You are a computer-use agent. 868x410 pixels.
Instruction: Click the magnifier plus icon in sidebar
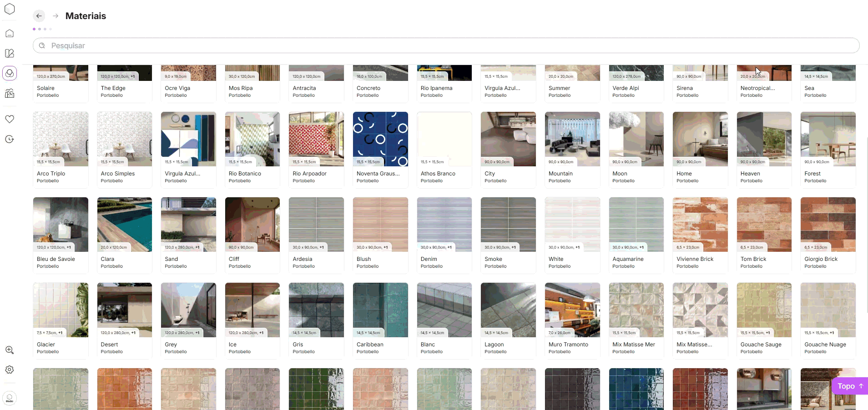10,350
